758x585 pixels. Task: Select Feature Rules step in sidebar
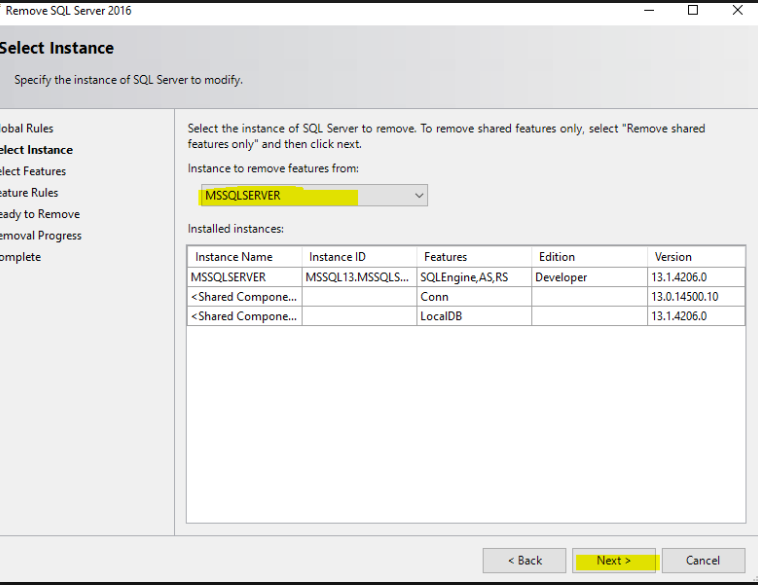[29, 193]
